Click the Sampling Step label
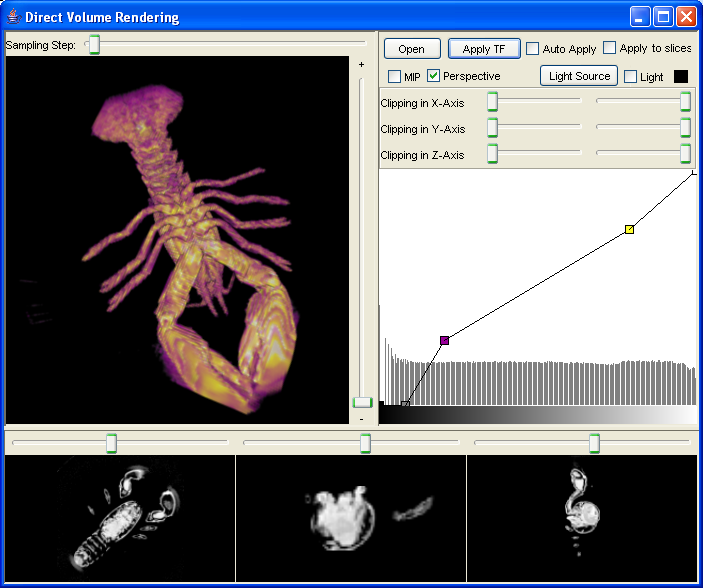The image size is (703, 588). tap(40, 45)
